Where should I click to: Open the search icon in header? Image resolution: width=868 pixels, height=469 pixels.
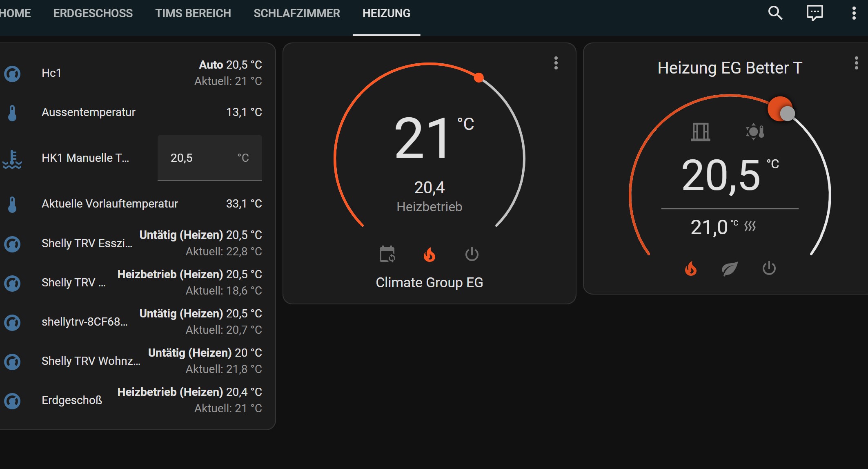(775, 13)
